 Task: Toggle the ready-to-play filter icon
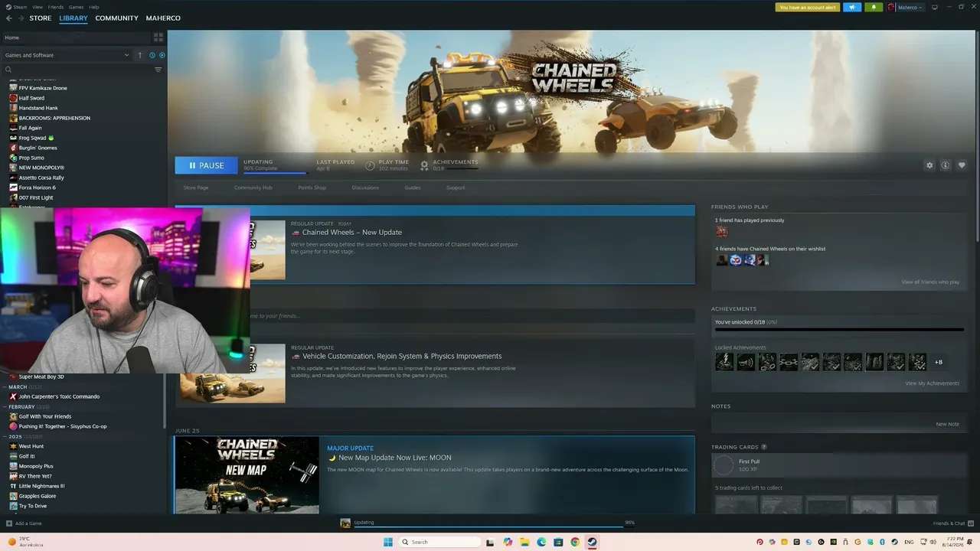[162, 55]
